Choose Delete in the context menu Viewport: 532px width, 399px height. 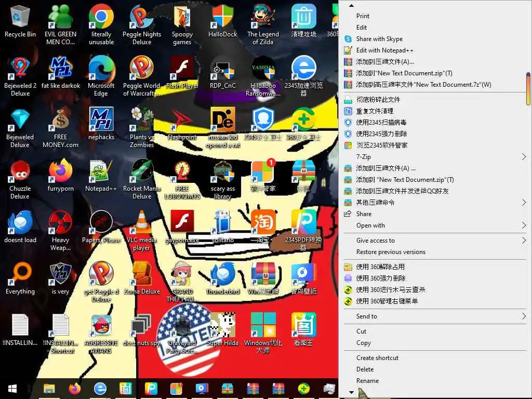click(x=434, y=369)
